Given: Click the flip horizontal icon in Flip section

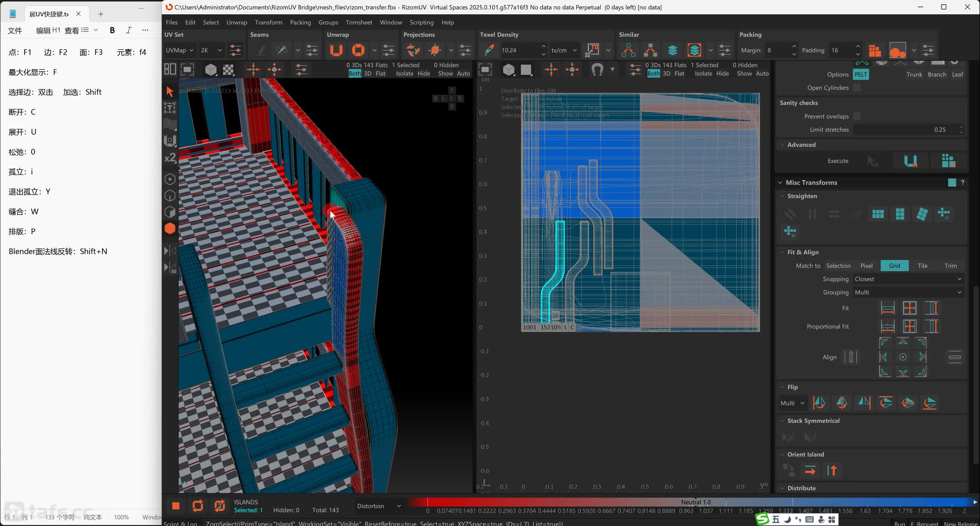Looking at the screenshot, I should point(819,403).
